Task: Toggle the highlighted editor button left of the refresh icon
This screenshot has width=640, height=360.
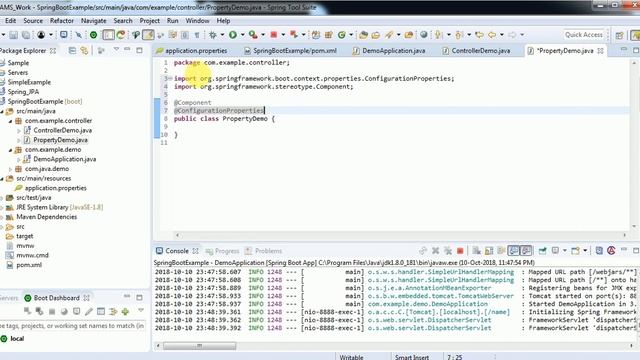Action: coord(109,35)
